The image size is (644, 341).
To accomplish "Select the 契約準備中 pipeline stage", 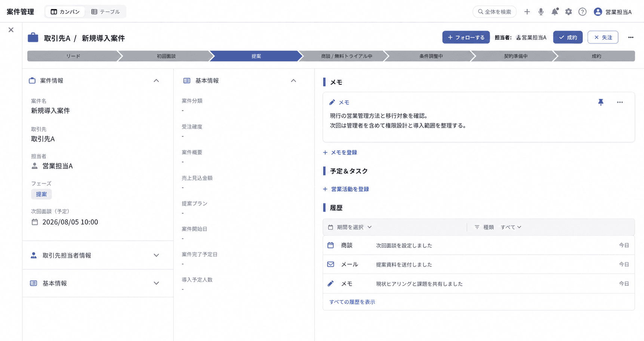I will (x=515, y=56).
